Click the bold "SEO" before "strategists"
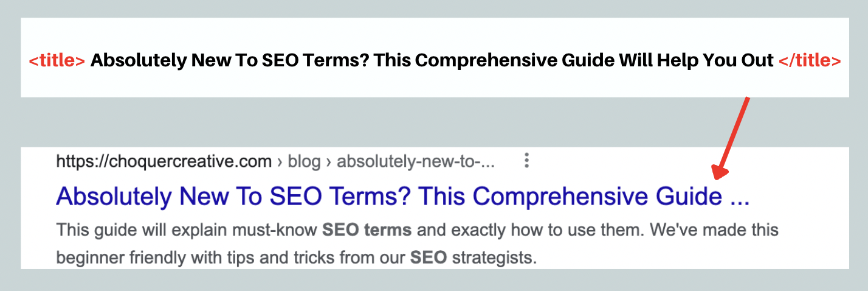Screen dimensions: 868x291 pyautogui.click(x=429, y=258)
